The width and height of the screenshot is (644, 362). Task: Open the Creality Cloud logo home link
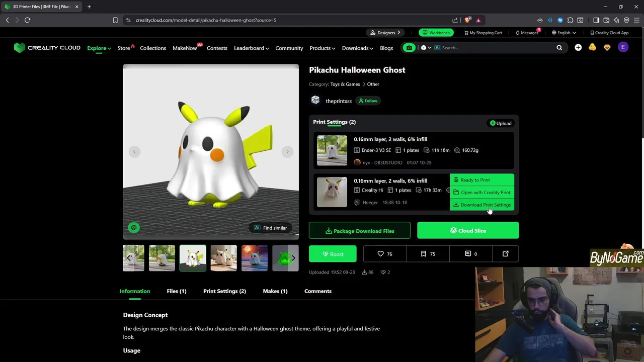[47, 48]
